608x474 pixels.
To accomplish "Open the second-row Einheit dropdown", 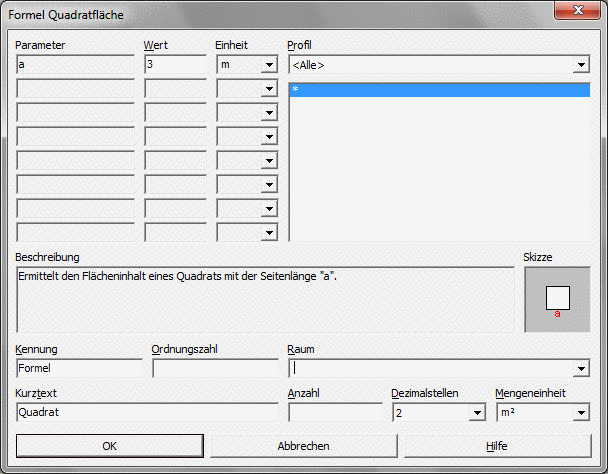I will tap(269, 89).
